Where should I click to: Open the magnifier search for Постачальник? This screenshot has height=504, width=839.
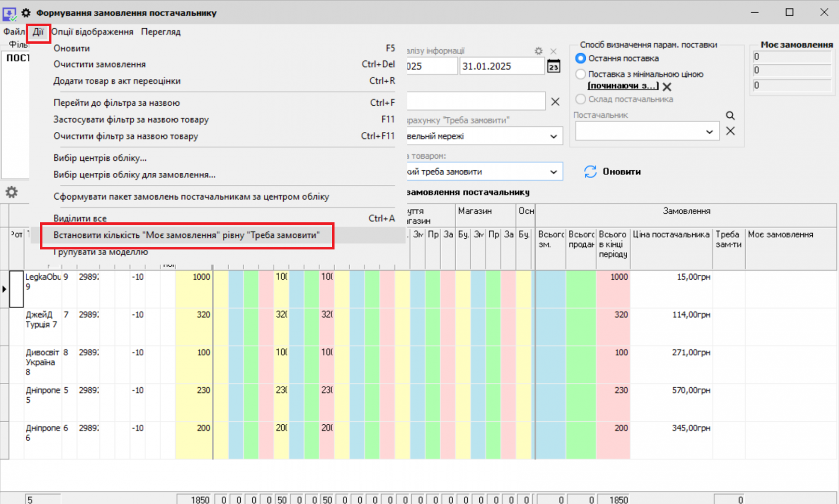pos(730,115)
